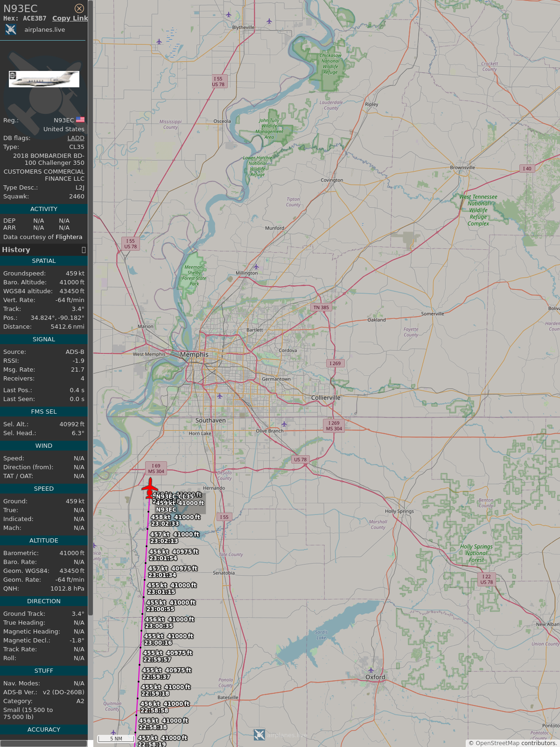560x747 pixels.
Task: Open the LADD database flag link
Action: coord(76,138)
